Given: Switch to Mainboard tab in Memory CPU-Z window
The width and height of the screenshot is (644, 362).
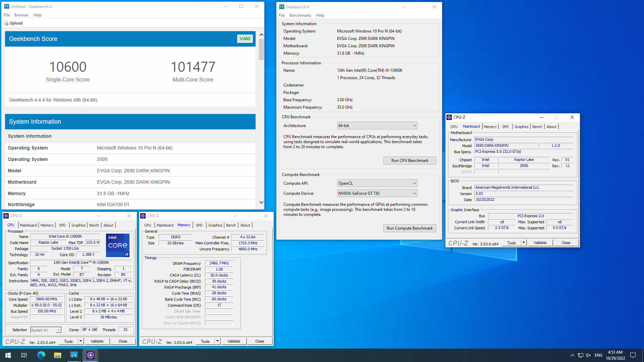Looking at the screenshot, I should (165, 225).
